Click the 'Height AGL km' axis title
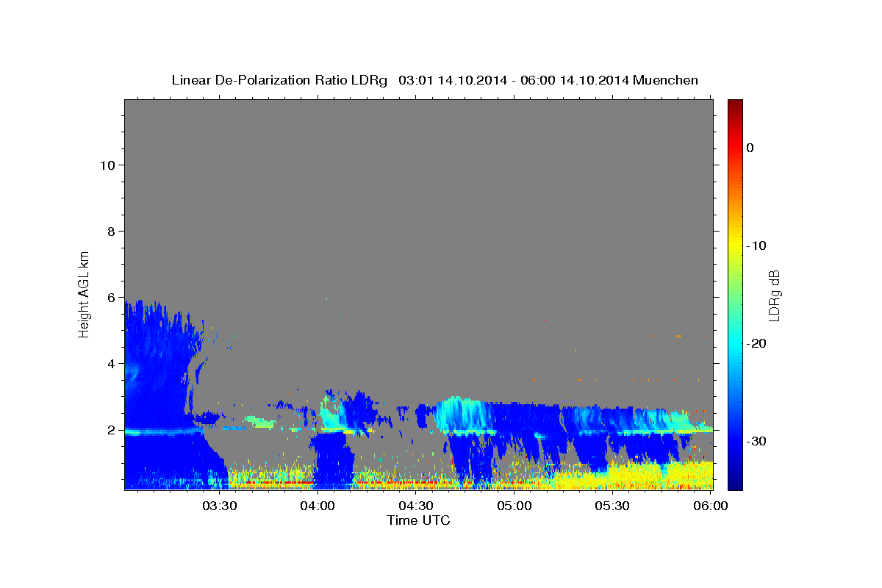Image resolution: width=882 pixels, height=588 pixels. point(84,294)
